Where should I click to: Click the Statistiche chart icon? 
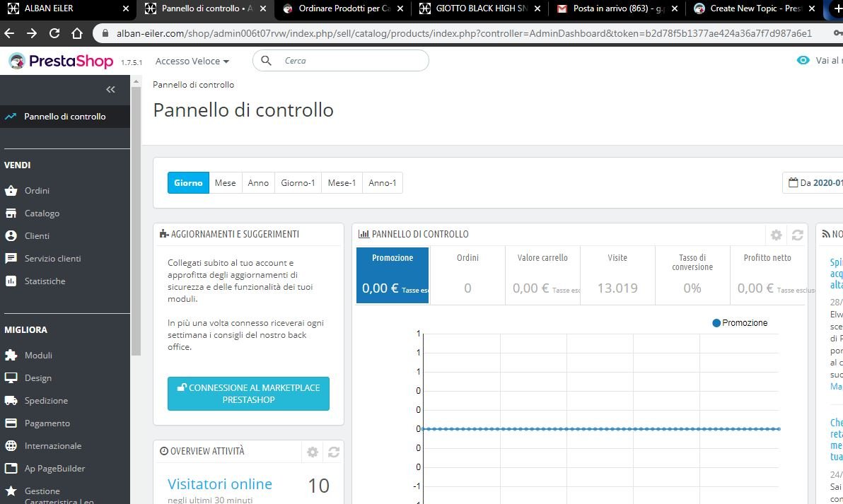pyautogui.click(x=11, y=281)
